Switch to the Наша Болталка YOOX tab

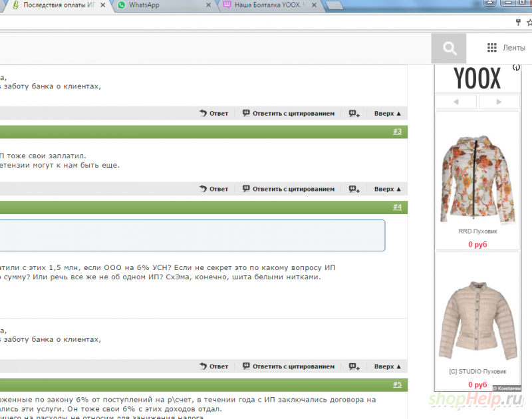270,5
